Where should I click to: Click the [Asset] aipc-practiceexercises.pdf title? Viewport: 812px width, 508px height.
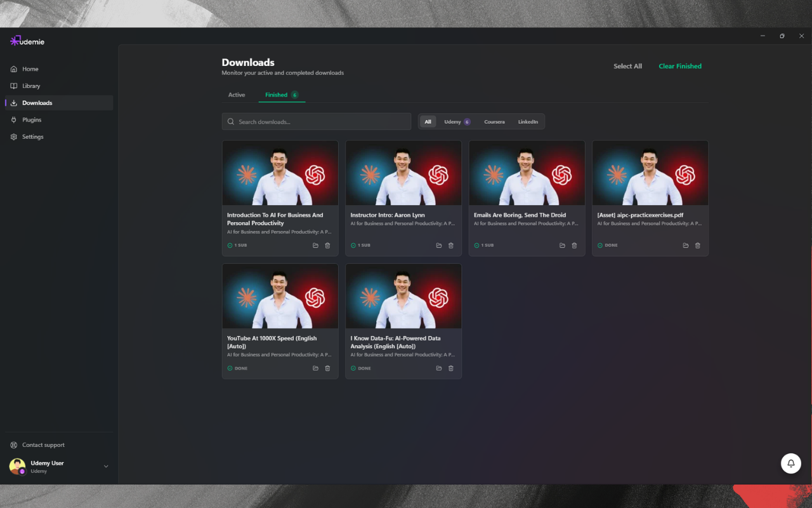tap(640, 215)
